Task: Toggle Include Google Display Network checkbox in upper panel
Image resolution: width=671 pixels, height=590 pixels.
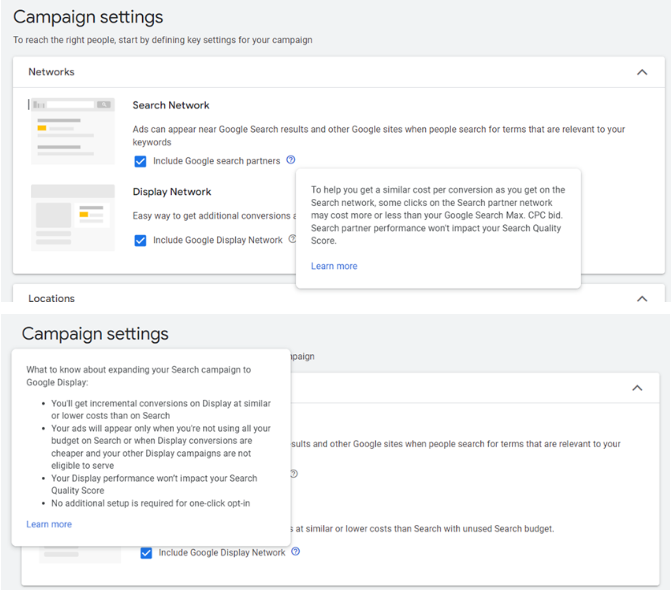Action: (x=140, y=240)
